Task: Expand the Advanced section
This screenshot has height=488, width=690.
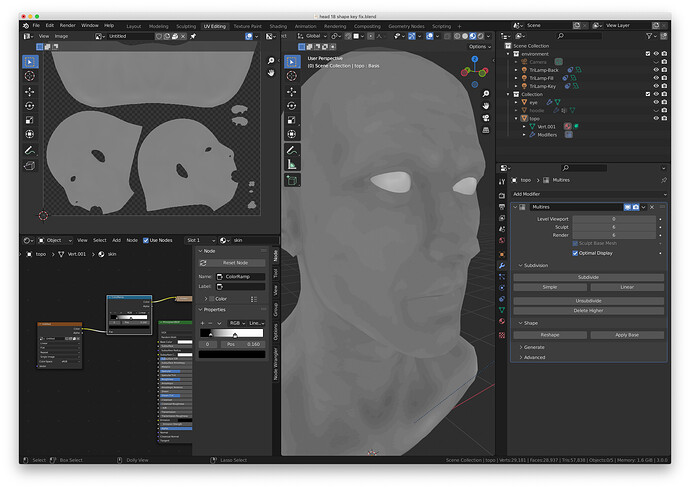Action: [x=521, y=357]
